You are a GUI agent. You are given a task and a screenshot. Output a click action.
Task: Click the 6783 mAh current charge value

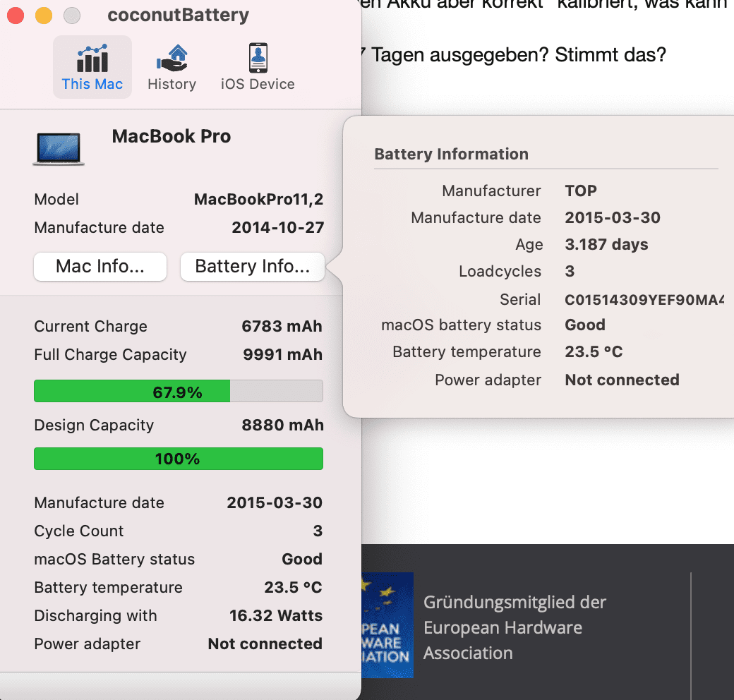point(282,327)
